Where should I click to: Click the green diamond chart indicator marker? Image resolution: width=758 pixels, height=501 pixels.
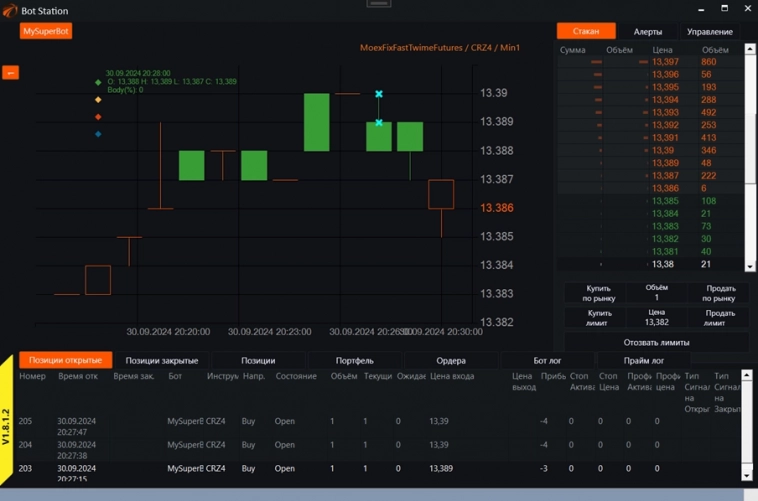coord(98,83)
